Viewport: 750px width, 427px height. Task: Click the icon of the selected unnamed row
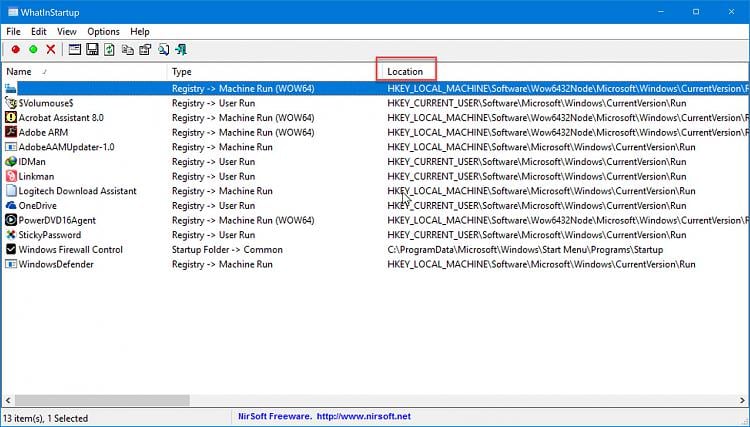[11, 88]
